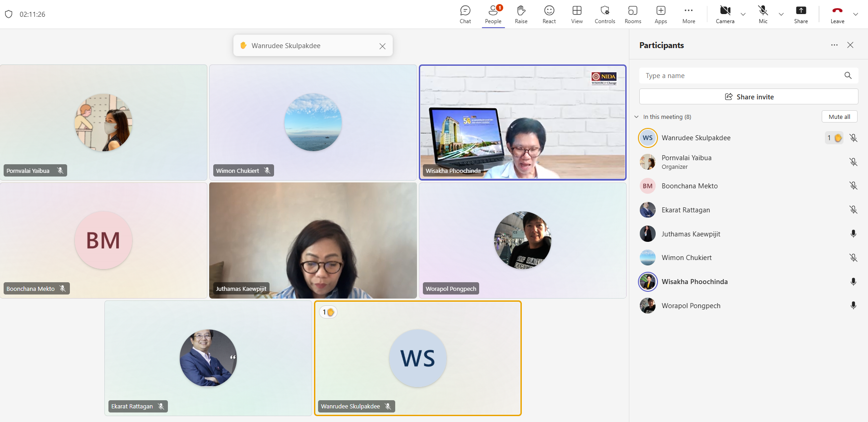
Task: Click the Share screen icon
Action: point(801,14)
